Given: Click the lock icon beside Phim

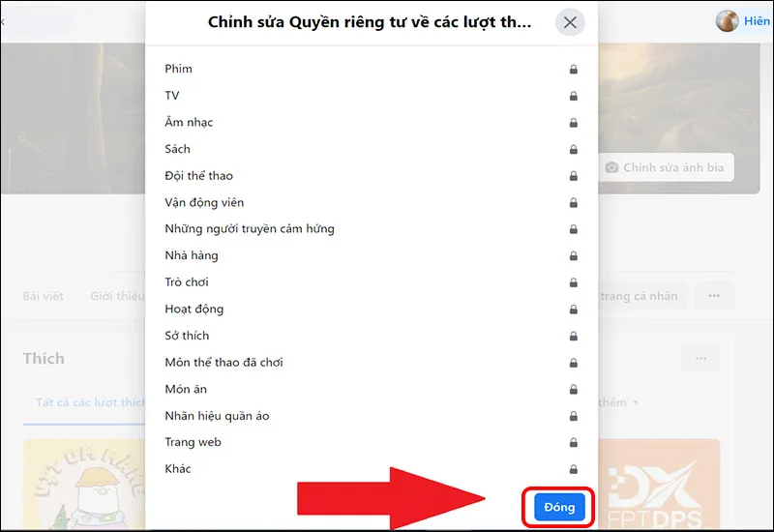Looking at the screenshot, I should (x=573, y=69).
